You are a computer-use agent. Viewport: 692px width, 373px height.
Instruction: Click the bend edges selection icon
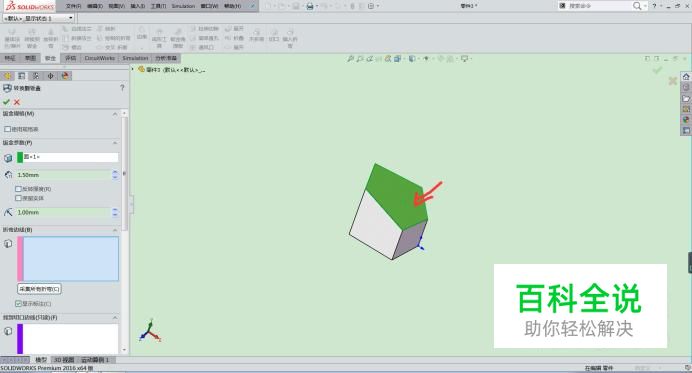8,244
